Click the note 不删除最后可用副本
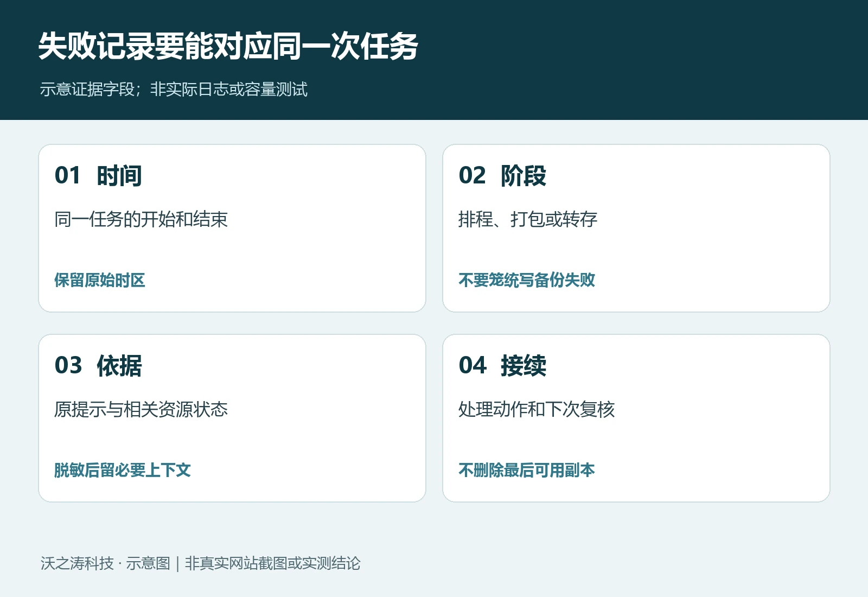The height and width of the screenshot is (597, 868). coord(527,470)
